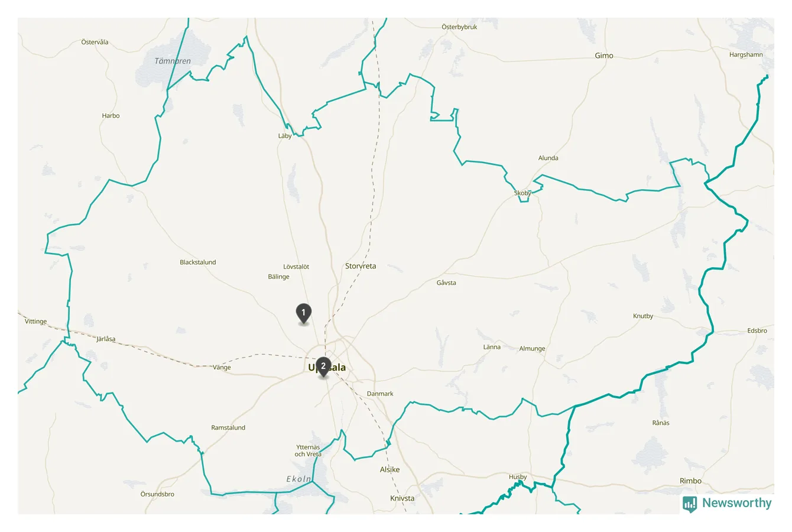Click the Örsundsbro place label
Viewport: 792px width, 532px height.
(x=157, y=494)
